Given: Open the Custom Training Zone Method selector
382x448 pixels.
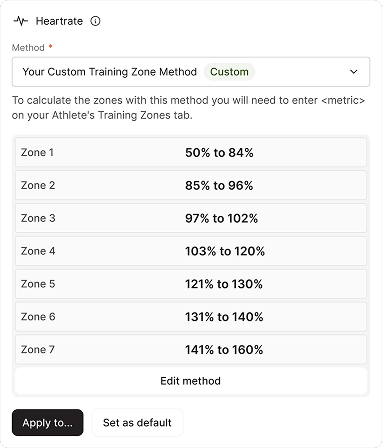Looking at the screenshot, I should pyautogui.click(x=191, y=72).
